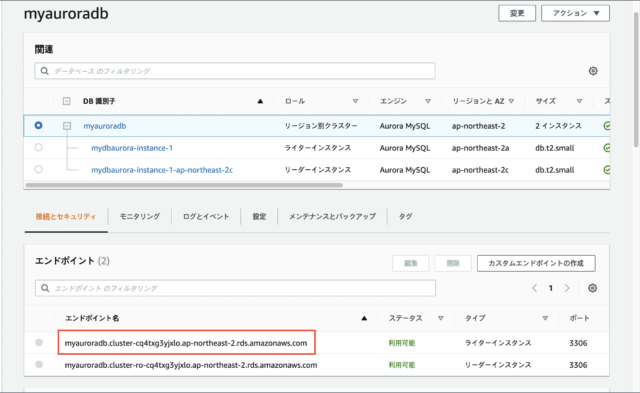Open the アクション dropdown menu
640x393 pixels.
click(x=576, y=13)
